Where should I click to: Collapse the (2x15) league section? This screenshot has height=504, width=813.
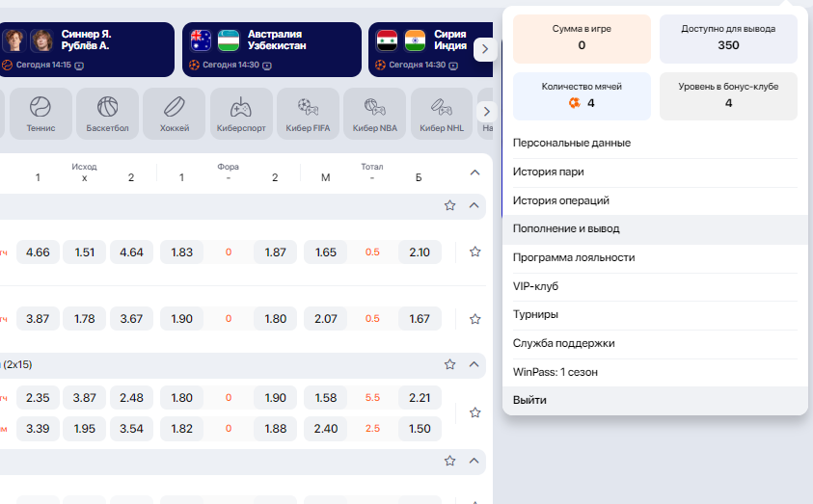pos(474,364)
